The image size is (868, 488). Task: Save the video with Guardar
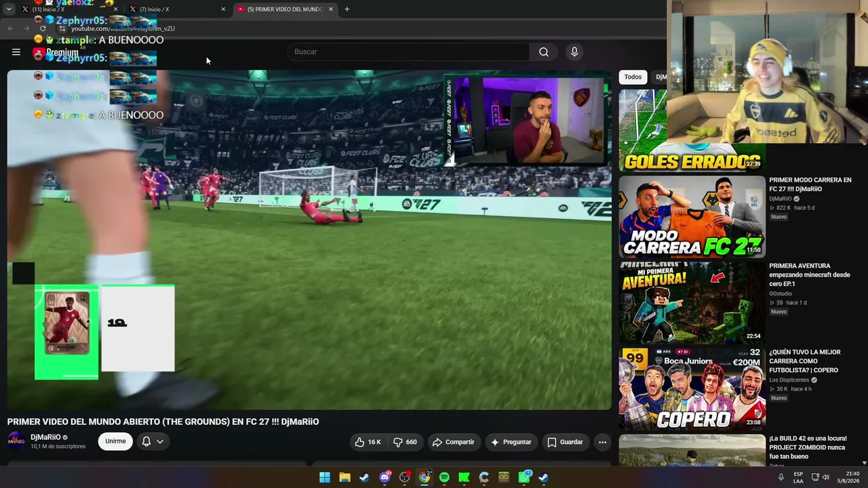coord(565,442)
